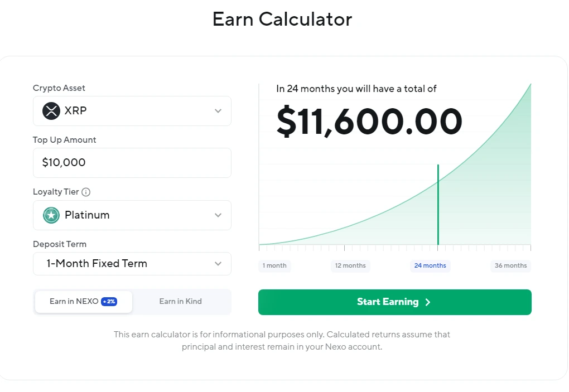569x392 pixels.
Task: Click the Top Up Amount input field
Action: pos(132,163)
